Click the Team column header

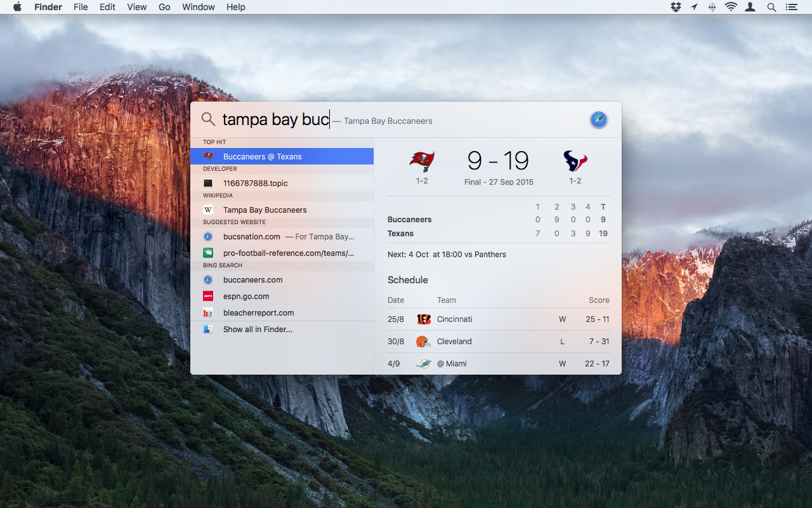tap(447, 300)
